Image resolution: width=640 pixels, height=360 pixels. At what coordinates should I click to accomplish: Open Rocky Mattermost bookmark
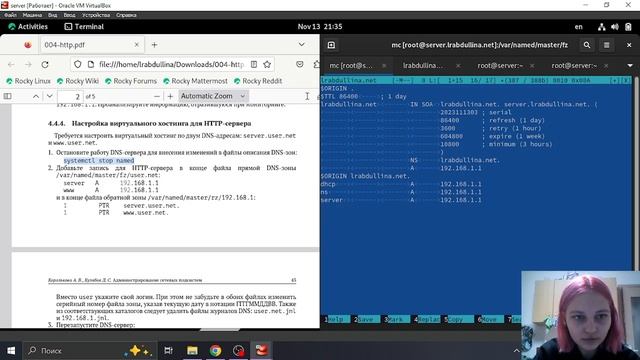coord(195,81)
